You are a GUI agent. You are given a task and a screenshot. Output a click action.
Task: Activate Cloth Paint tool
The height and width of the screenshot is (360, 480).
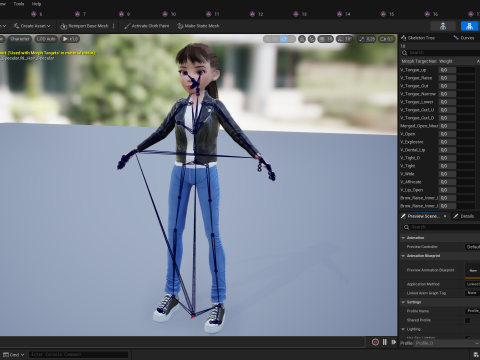(x=146, y=26)
